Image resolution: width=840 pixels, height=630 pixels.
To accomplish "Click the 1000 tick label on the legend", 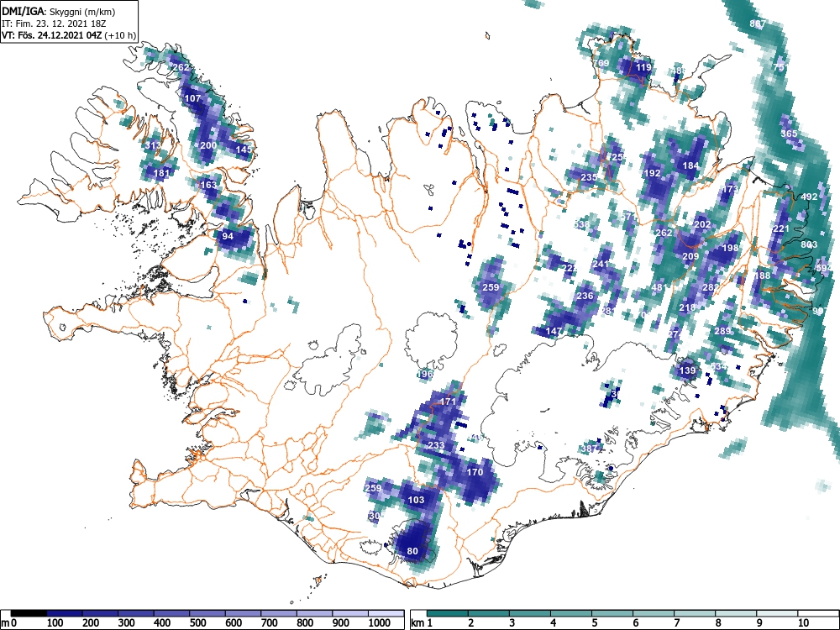I will [x=380, y=623].
